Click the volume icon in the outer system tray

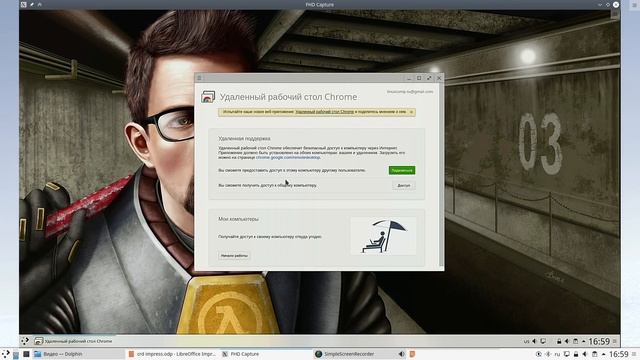pos(585,354)
